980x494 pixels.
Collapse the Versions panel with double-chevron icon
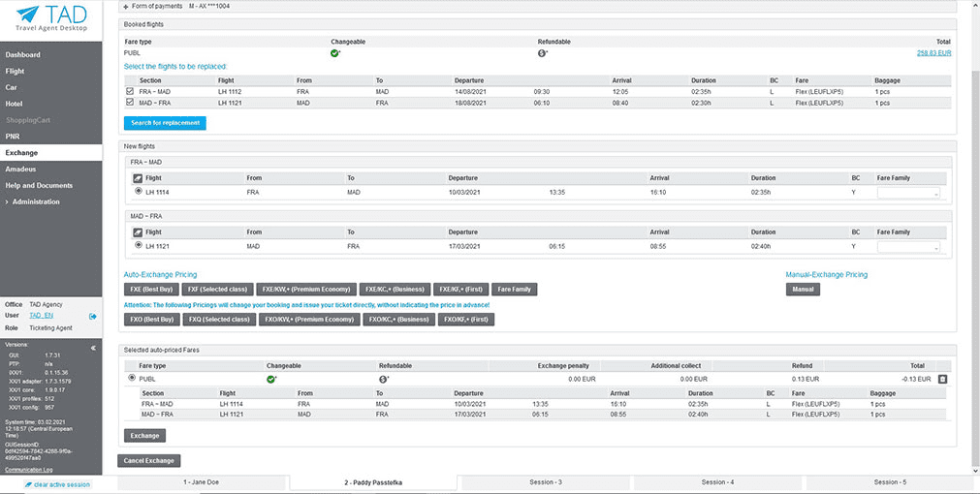(x=93, y=348)
